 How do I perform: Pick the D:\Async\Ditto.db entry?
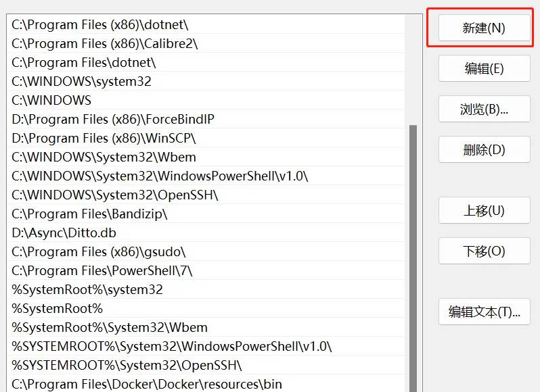pos(64,233)
